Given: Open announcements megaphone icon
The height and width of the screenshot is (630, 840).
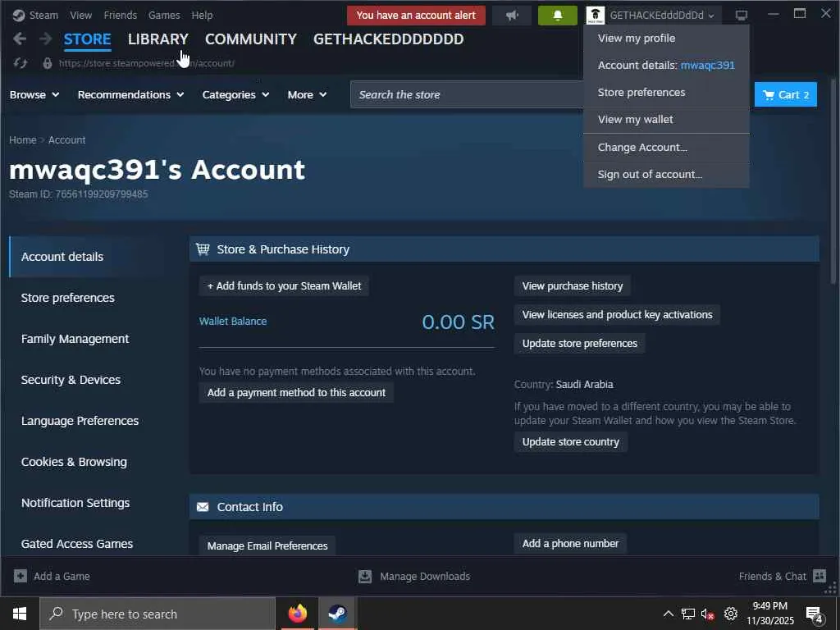Looking at the screenshot, I should pyautogui.click(x=512, y=15).
